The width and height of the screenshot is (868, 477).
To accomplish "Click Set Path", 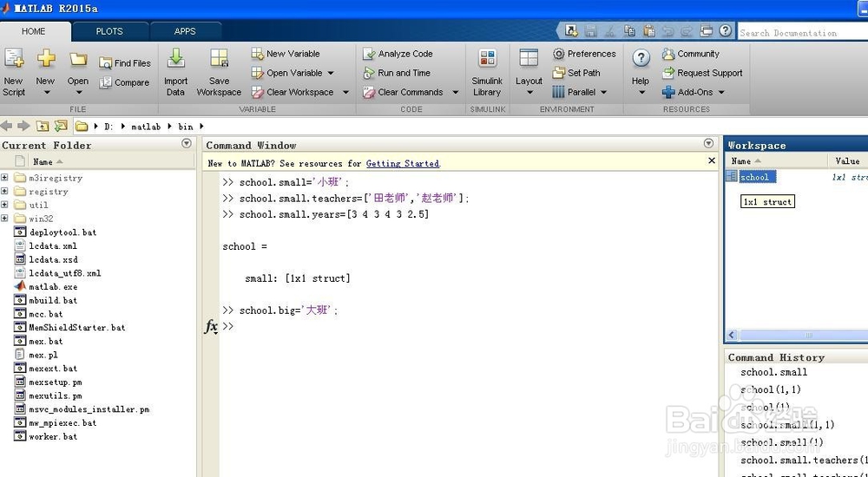I will (576, 73).
